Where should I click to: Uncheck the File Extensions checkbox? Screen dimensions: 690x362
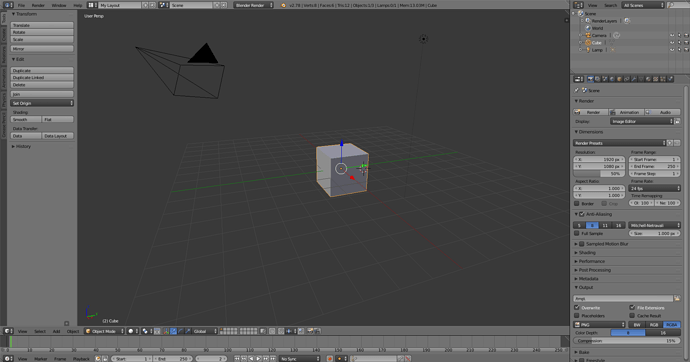click(x=632, y=307)
